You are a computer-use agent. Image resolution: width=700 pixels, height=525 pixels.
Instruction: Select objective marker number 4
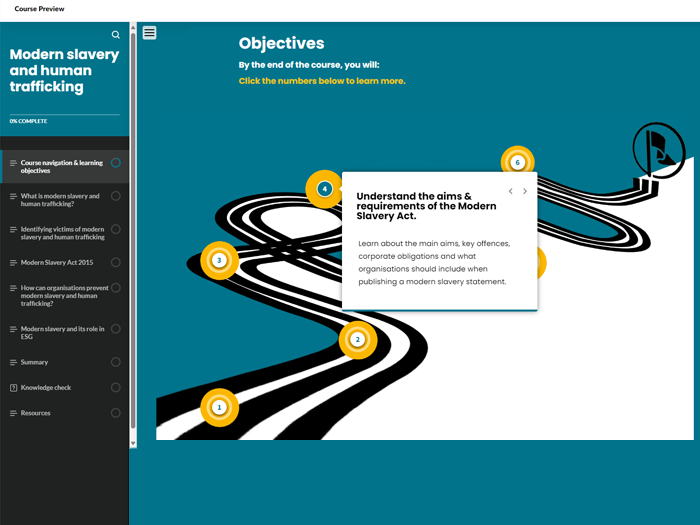[325, 189]
